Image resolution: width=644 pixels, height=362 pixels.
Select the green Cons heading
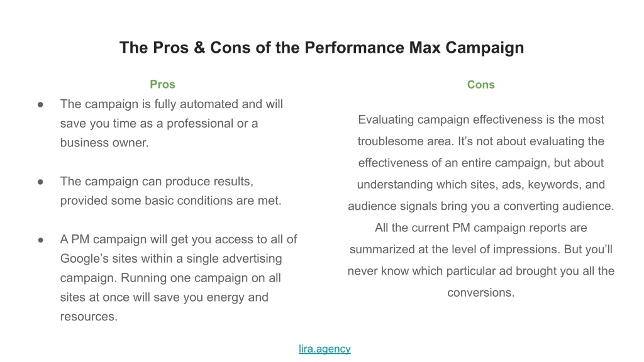pyautogui.click(x=481, y=85)
